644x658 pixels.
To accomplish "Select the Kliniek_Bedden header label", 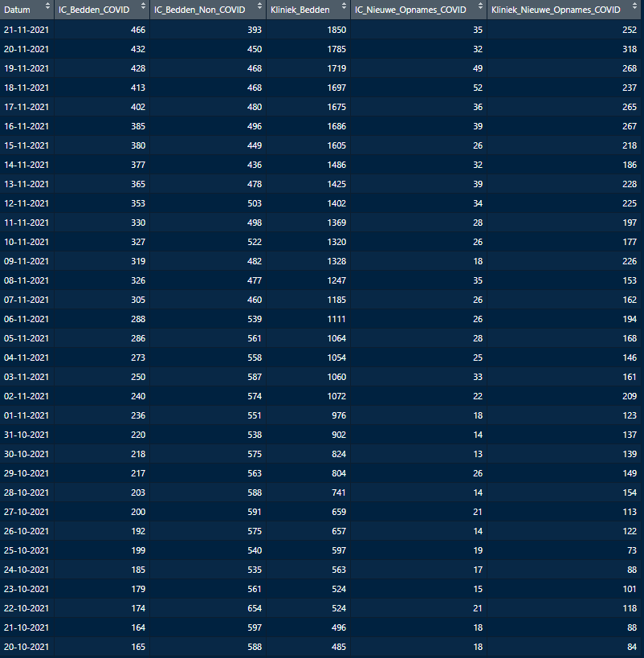I will click(x=300, y=10).
